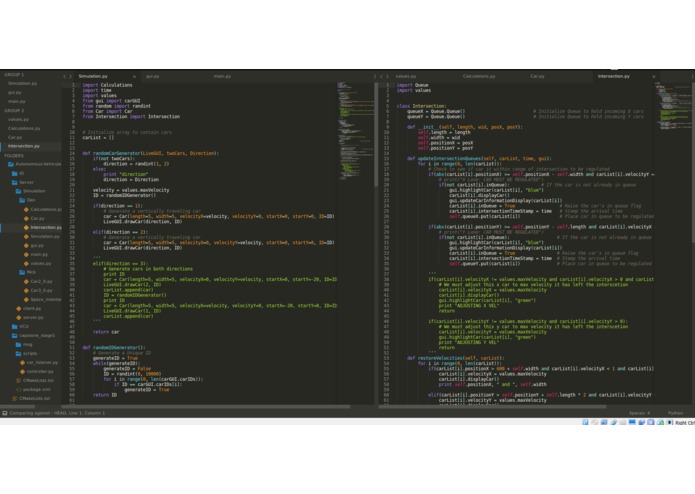Switch to the main.py tab in left pane
This screenshot has height=494, width=695.
pyautogui.click(x=222, y=76)
